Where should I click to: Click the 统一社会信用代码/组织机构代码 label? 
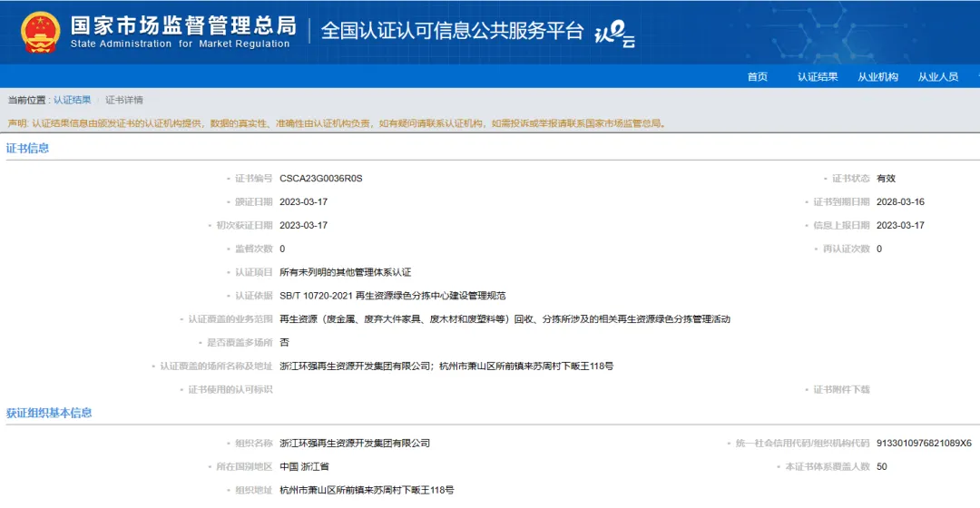click(802, 444)
